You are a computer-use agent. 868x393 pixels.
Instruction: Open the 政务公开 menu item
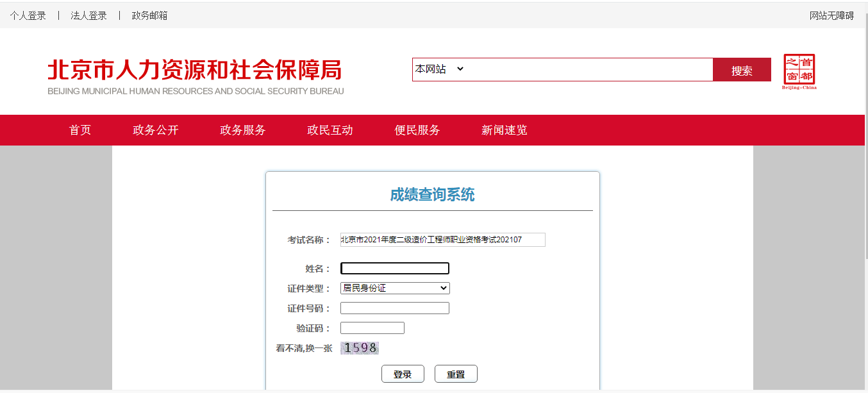pyautogui.click(x=156, y=130)
